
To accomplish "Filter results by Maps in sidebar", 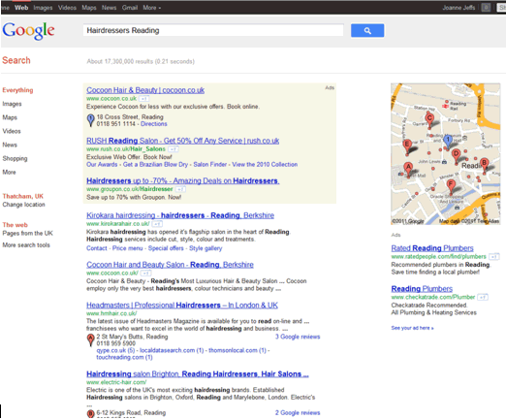I will 10,117.
